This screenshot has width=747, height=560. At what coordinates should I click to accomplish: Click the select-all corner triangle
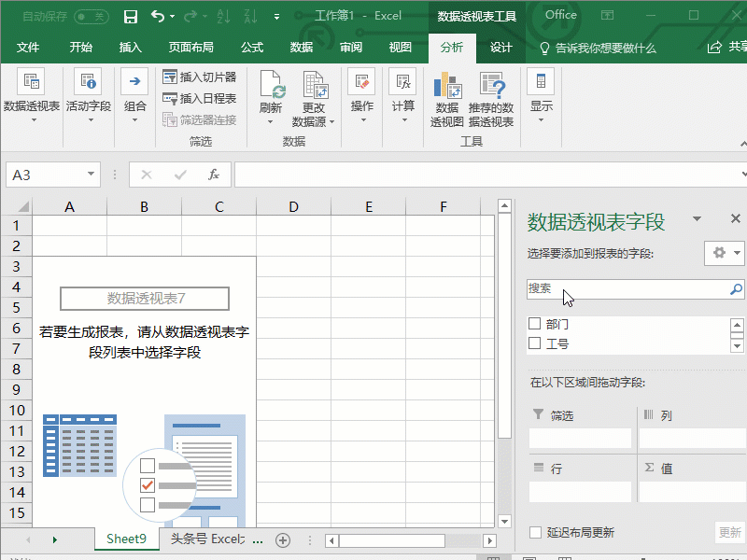(22, 206)
